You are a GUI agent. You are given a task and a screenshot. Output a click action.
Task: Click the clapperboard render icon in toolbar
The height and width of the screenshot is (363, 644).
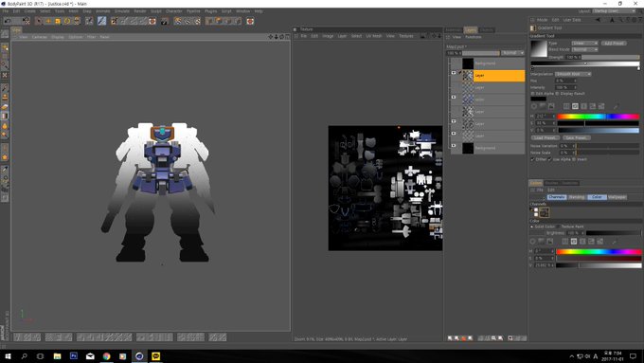click(x=164, y=21)
